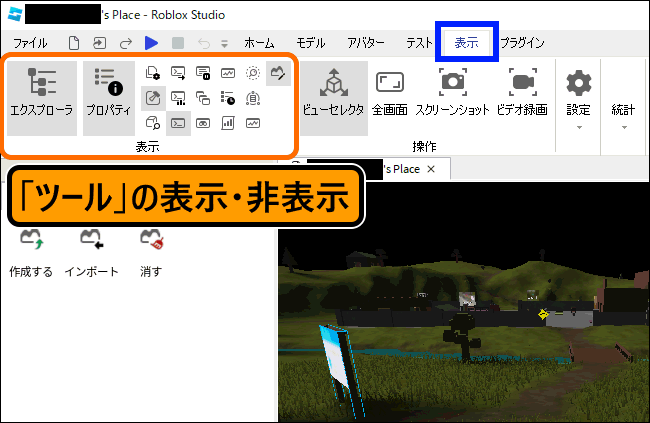Click the undo arrow in quick access

(x=204, y=43)
